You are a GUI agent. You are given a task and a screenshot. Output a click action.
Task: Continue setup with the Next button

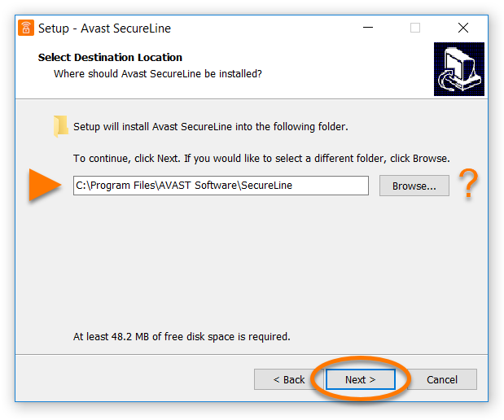[x=361, y=379]
